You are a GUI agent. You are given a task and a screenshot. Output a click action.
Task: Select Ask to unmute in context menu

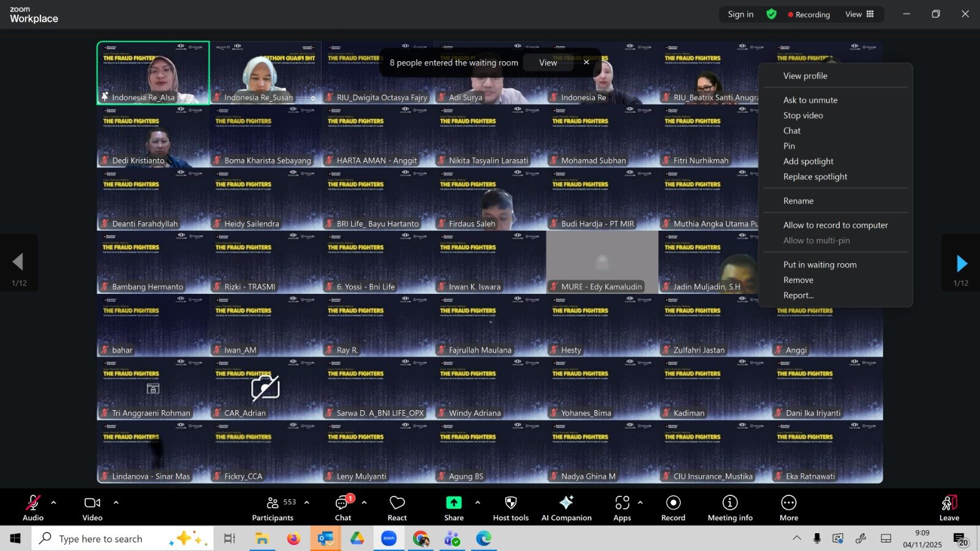pyautogui.click(x=810, y=100)
